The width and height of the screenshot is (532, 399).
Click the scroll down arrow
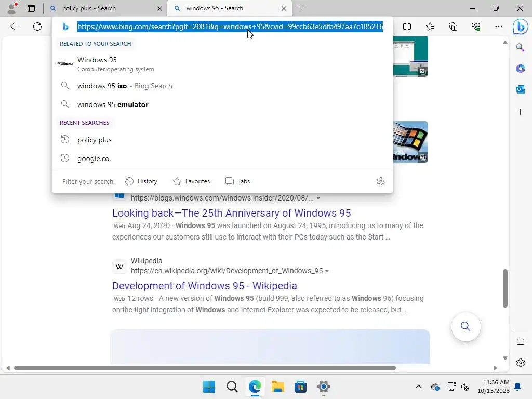pos(505,358)
